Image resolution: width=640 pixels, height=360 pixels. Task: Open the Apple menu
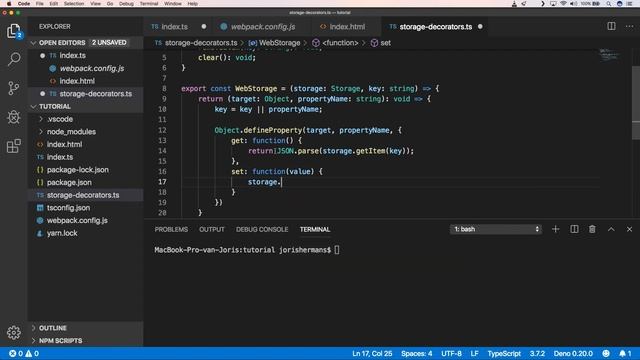[9, 4]
